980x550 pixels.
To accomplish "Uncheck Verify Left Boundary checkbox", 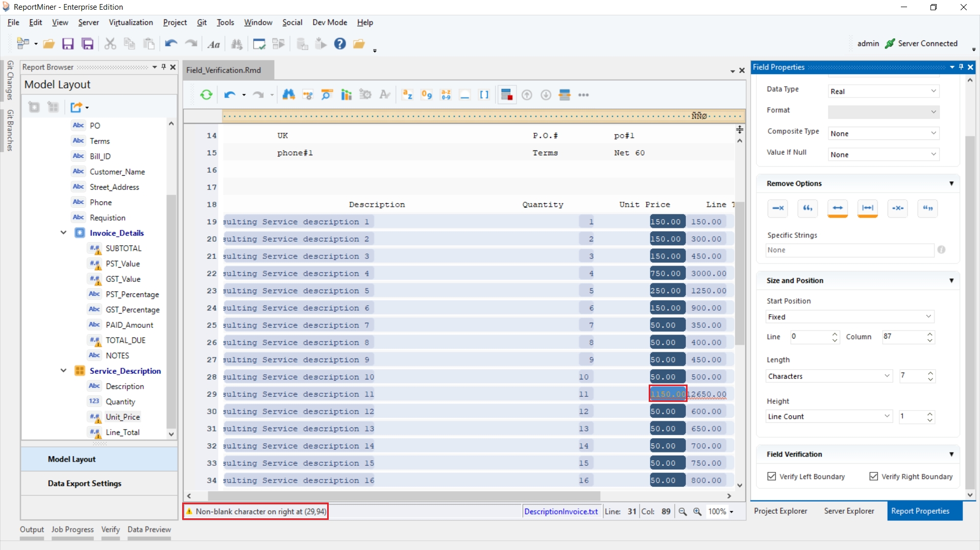I will tap(772, 476).
